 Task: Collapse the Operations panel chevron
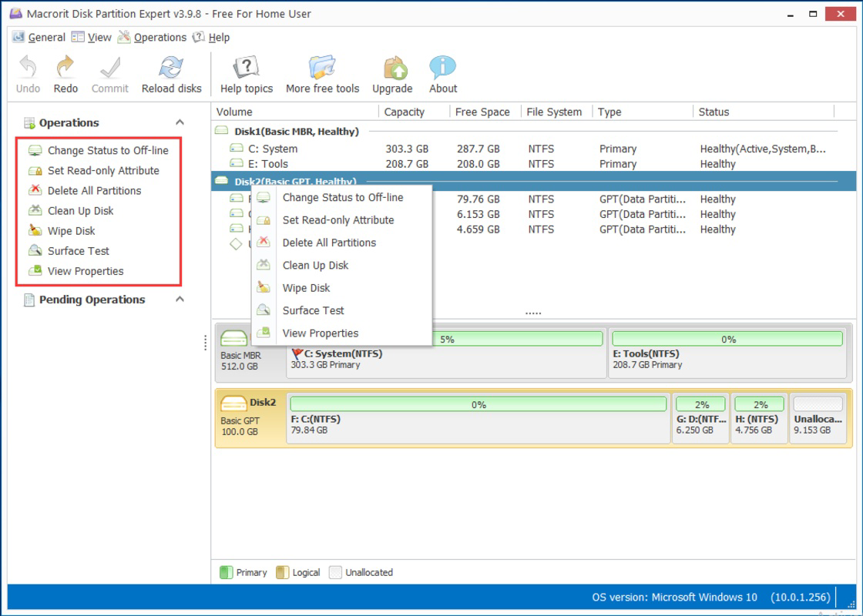click(180, 122)
